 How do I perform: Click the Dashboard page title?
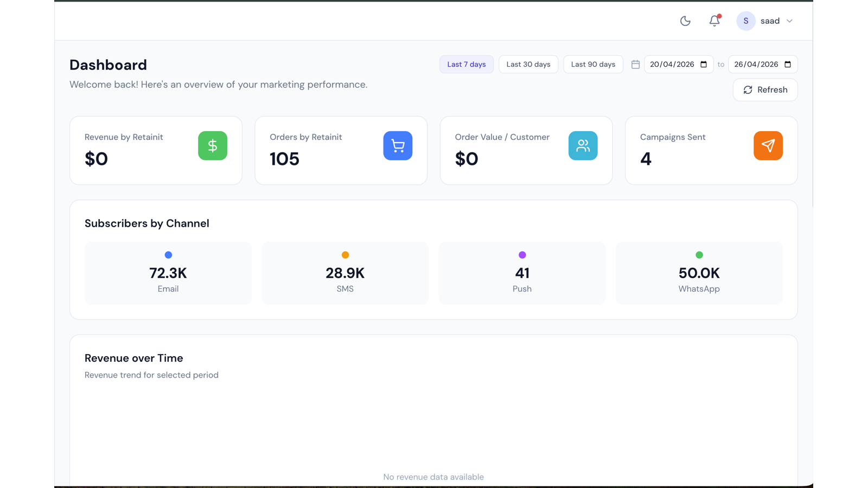(x=108, y=65)
